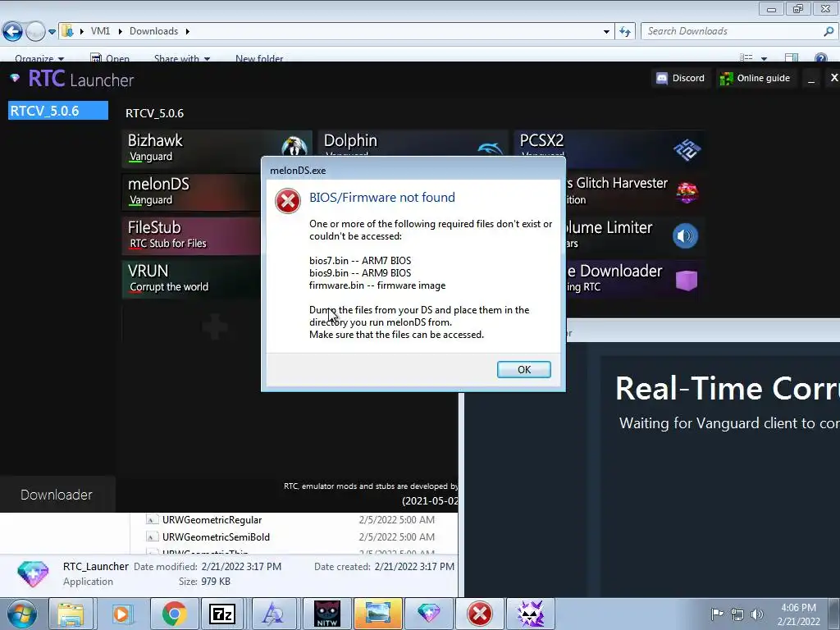Select URWGeometricRegular file
The height and width of the screenshot is (630, 840).
tap(212, 519)
